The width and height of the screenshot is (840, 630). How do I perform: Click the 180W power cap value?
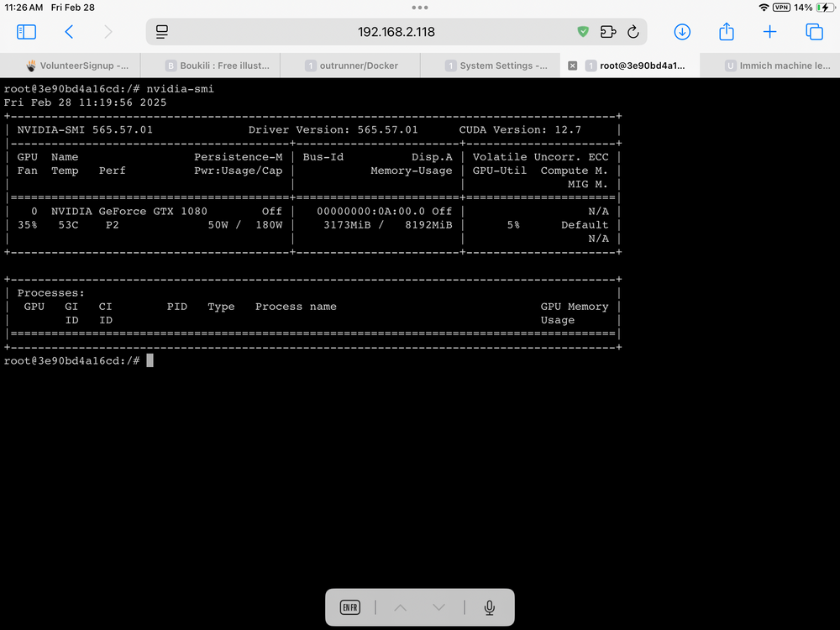pyautogui.click(x=269, y=225)
